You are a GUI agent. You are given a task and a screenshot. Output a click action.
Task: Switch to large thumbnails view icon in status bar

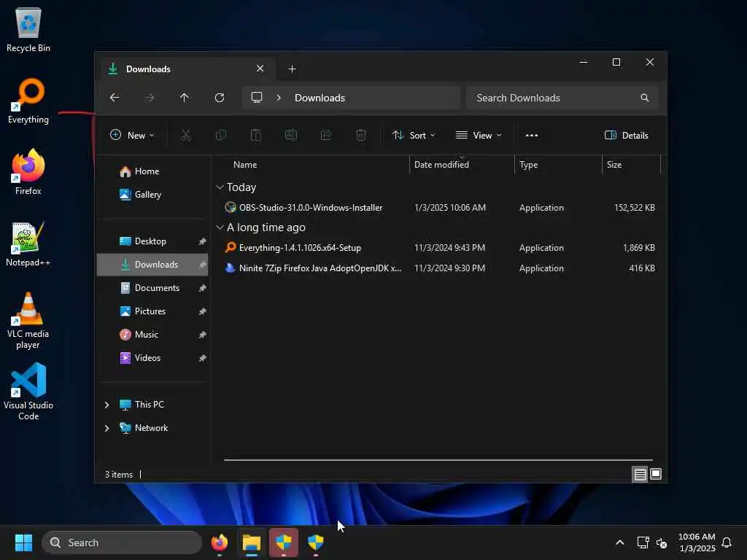(656, 474)
